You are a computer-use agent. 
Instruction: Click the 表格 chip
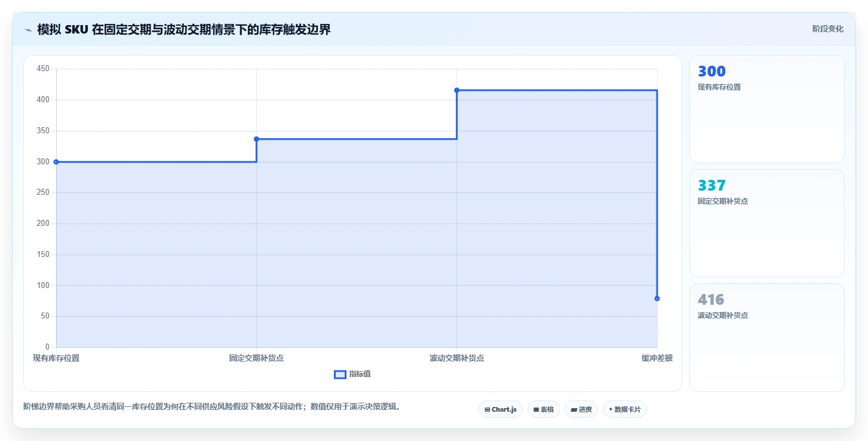coord(544,409)
